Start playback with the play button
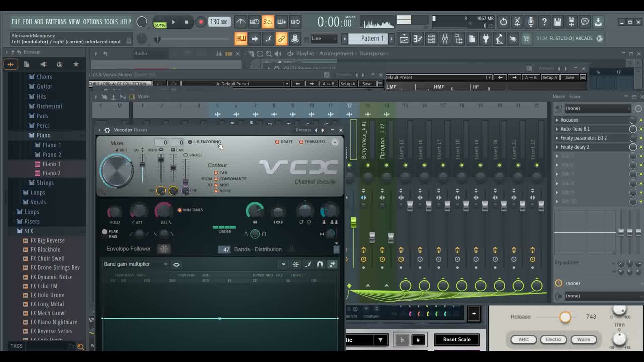The width and height of the screenshot is (644, 362). tap(173, 22)
